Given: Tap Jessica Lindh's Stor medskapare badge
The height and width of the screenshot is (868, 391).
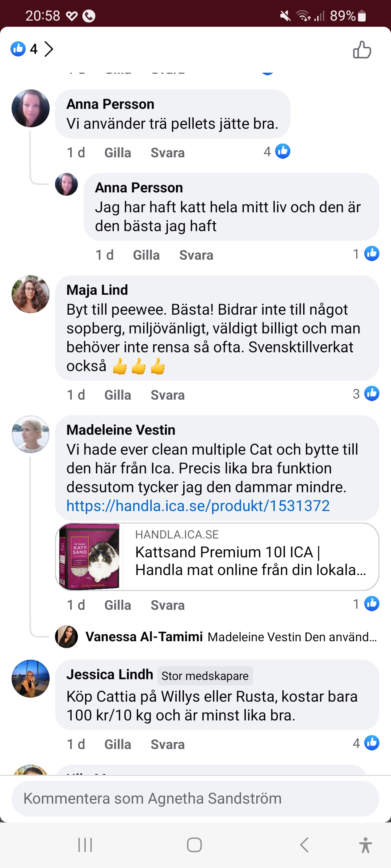Looking at the screenshot, I should click(x=205, y=676).
